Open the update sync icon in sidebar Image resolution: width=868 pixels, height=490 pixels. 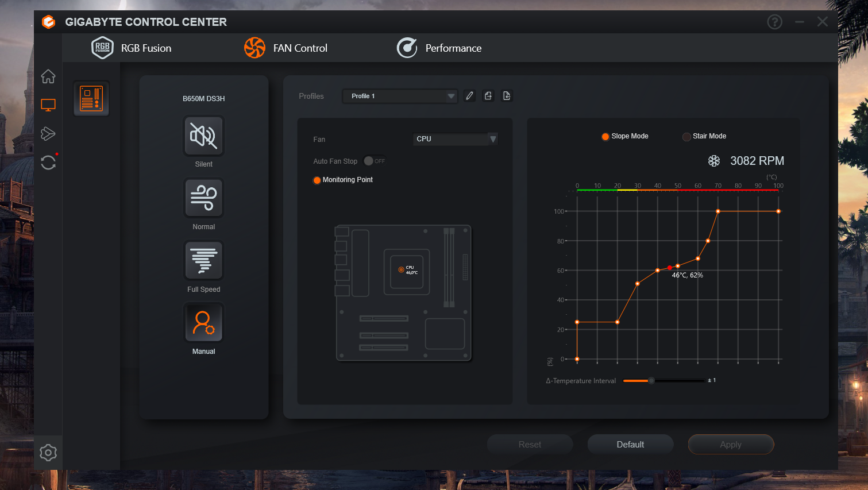(48, 163)
